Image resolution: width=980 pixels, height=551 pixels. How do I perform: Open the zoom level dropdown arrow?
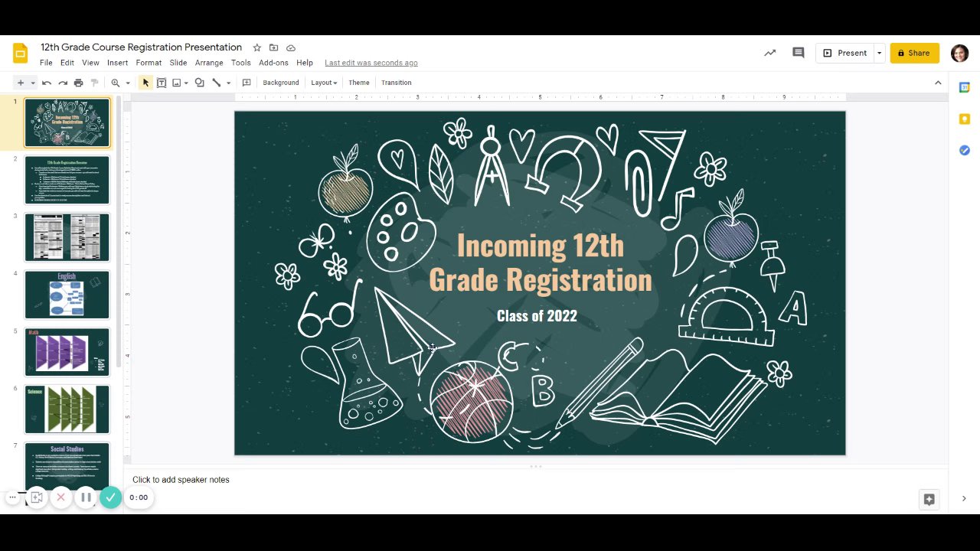tap(128, 83)
